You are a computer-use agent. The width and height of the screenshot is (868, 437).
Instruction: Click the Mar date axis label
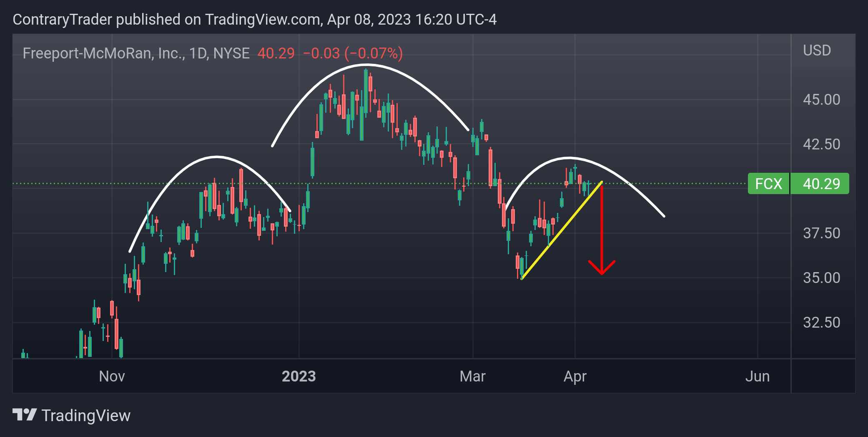[472, 376]
